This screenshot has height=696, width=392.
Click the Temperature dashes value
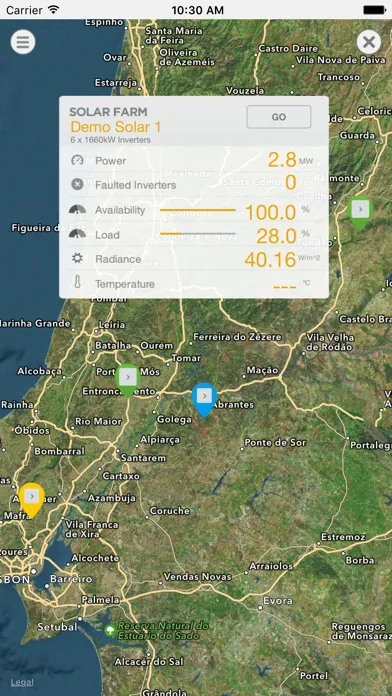click(285, 287)
